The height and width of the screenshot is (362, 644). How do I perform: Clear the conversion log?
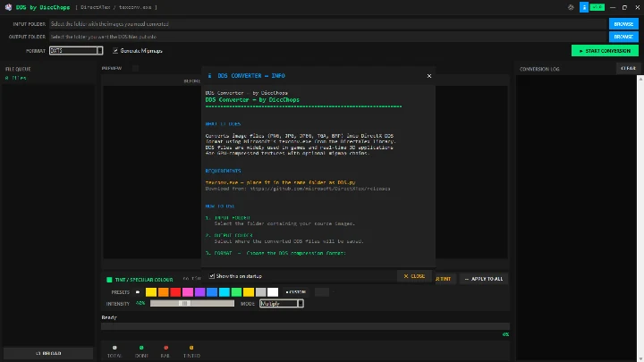point(628,69)
